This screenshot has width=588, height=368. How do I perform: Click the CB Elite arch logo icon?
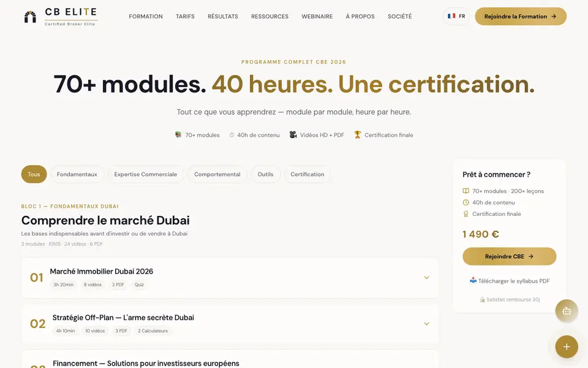click(x=30, y=17)
